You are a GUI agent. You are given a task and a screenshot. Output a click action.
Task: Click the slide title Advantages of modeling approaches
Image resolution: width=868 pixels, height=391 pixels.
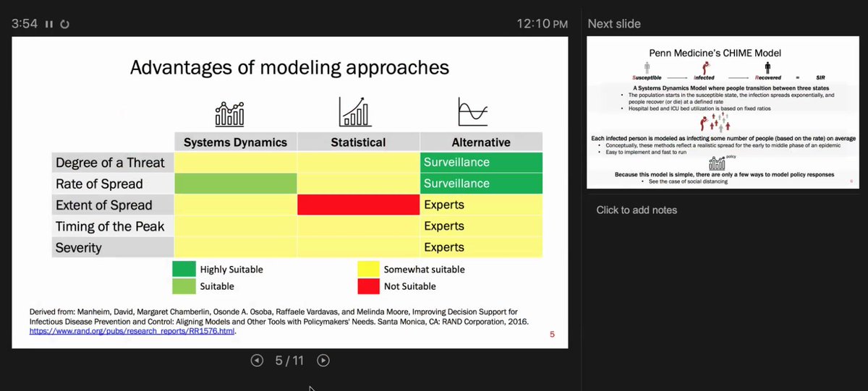(x=289, y=68)
